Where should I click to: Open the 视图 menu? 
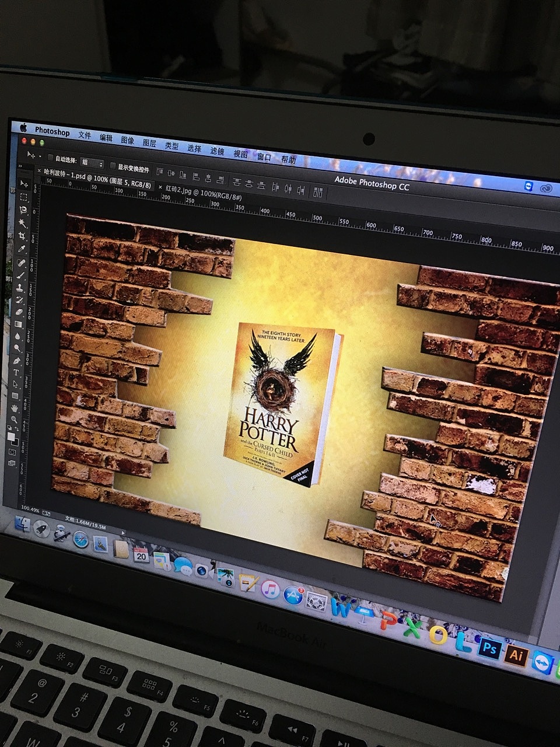point(240,153)
